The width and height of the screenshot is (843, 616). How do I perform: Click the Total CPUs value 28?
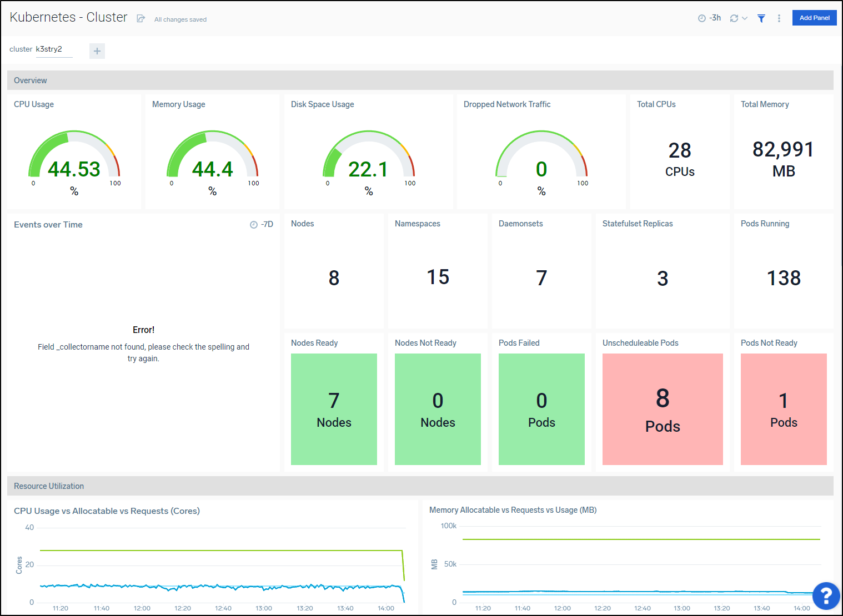coord(680,150)
